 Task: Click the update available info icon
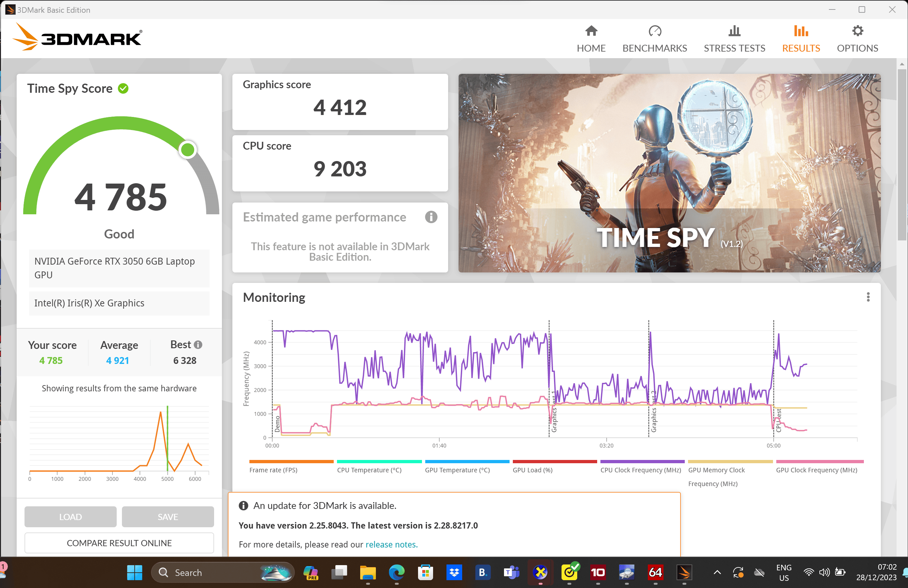[244, 506]
